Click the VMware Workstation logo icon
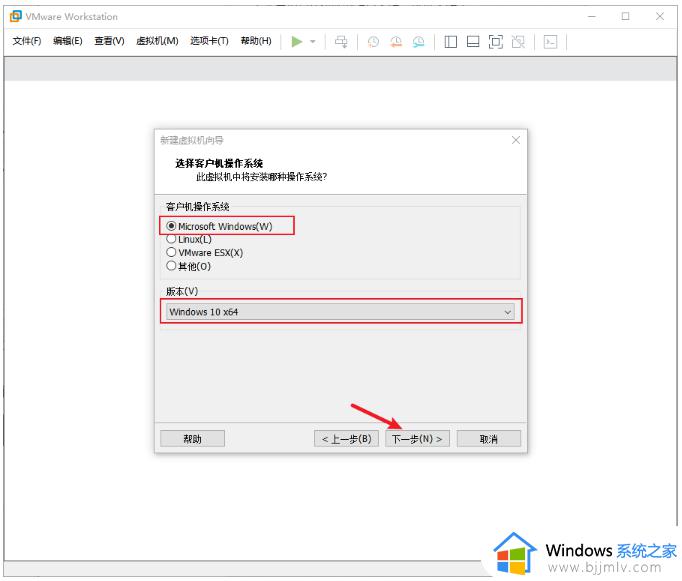This screenshot has width=682, height=581. [x=15, y=16]
